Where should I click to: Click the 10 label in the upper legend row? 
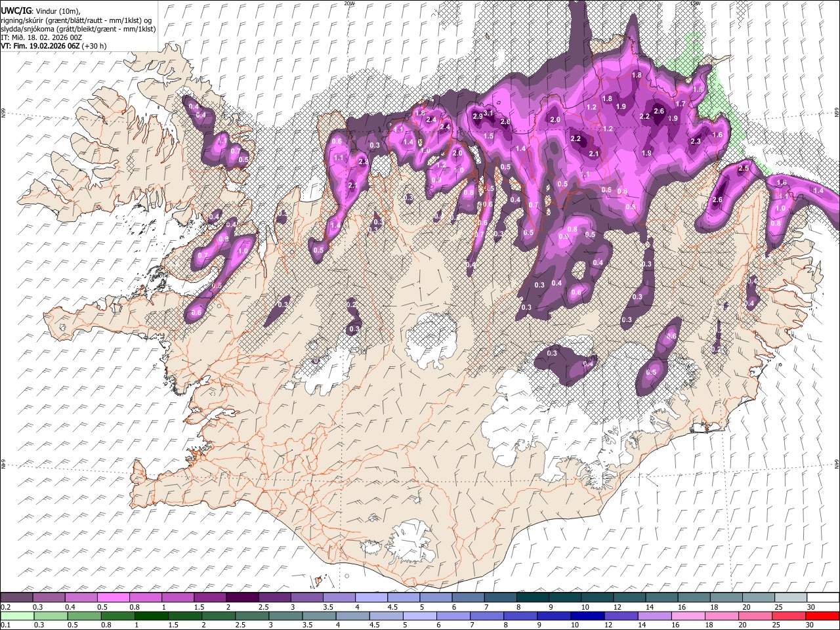coord(585,607)
